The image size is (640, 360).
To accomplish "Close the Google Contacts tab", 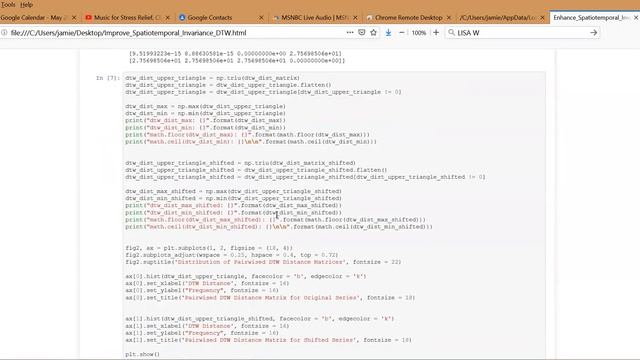I will [261, 18].
